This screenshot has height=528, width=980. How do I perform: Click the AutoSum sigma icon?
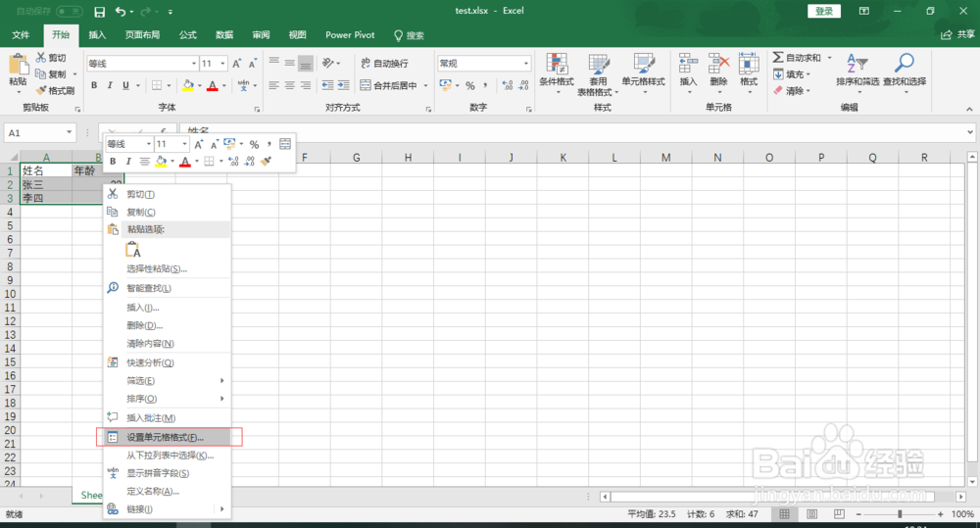(x=778, y=58)
